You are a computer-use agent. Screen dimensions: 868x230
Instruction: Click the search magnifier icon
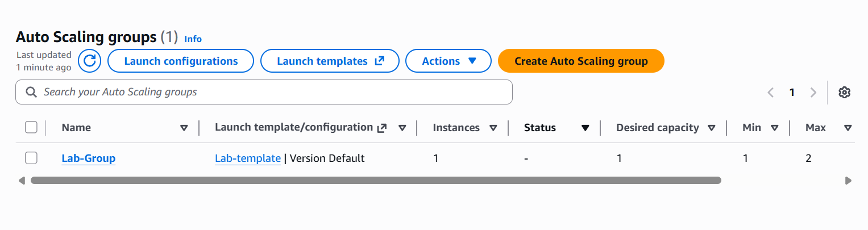click(31, 92)
